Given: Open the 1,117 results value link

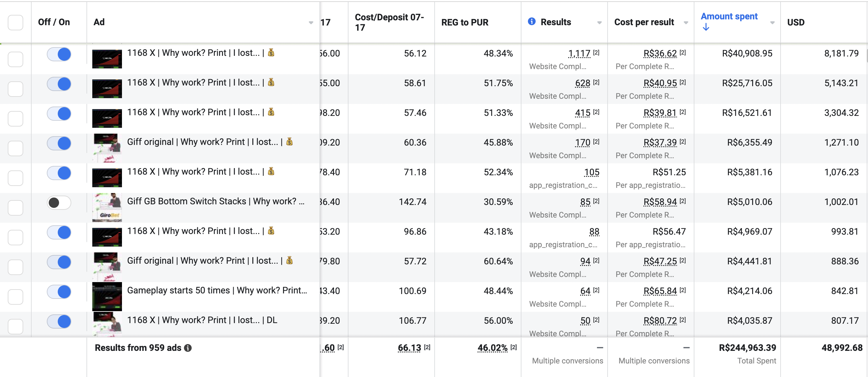Looking at the screenshot, I should point(579,53).
